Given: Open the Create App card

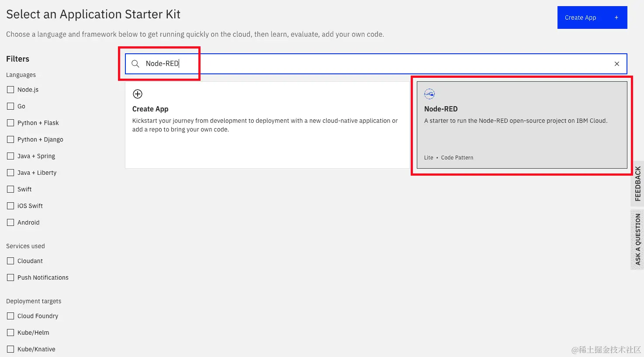Looking at the screenshot, I should click(267, 125).
